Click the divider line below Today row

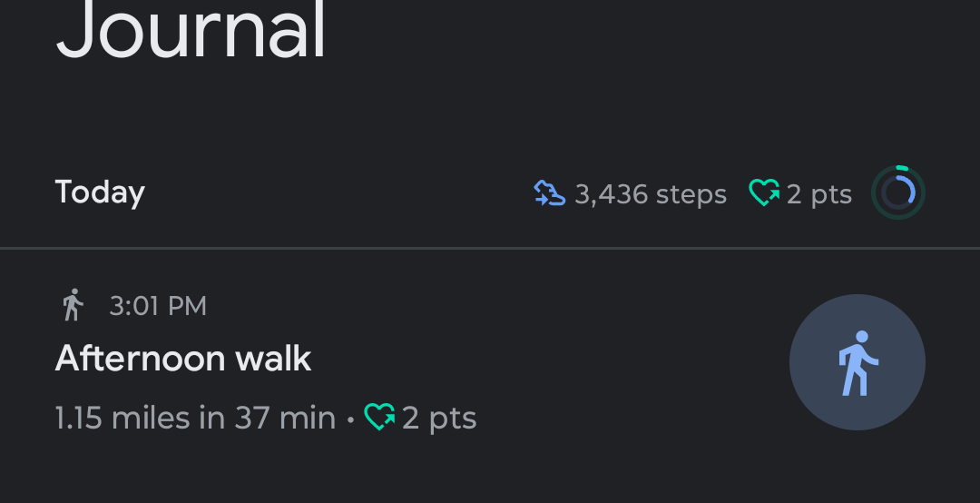[x=490, y=249]
